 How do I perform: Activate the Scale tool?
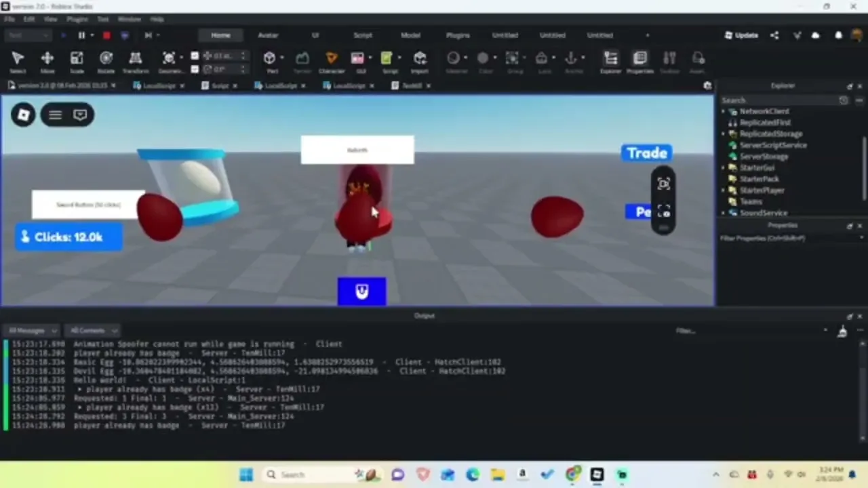click(x=77, y=62)
